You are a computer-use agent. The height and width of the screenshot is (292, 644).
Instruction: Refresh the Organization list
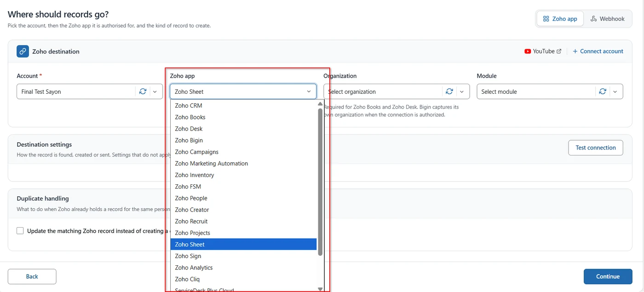(x=449, y=92)
